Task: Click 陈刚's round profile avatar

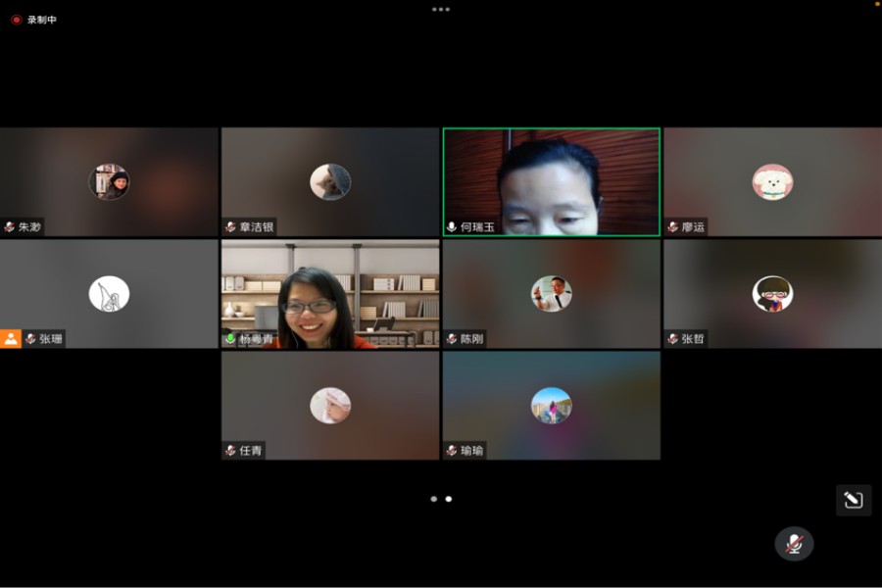Action: click(x=551, y=293)
